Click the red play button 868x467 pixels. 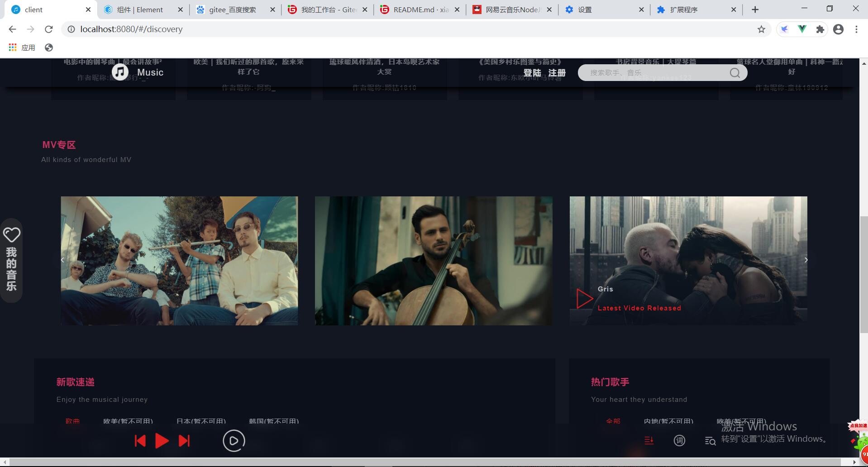(x=162, y=440)
